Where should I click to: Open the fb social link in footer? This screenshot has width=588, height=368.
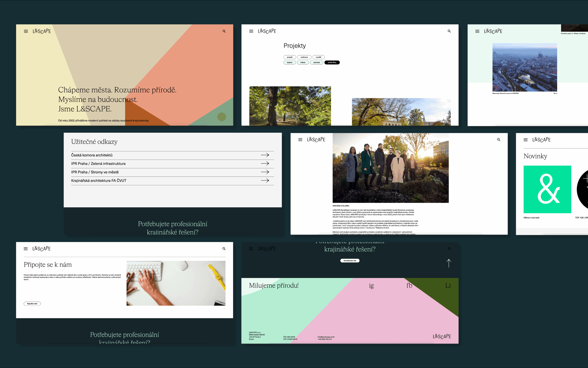pos(409,286)
